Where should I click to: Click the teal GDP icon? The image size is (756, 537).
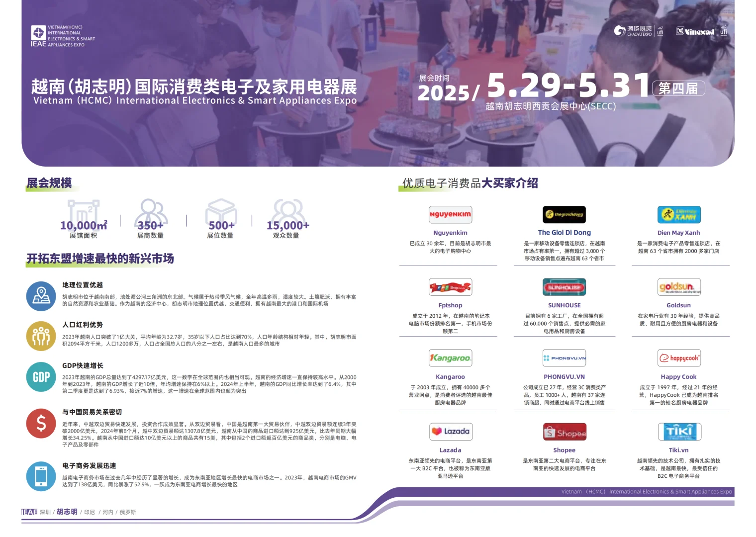pos(41,377)
